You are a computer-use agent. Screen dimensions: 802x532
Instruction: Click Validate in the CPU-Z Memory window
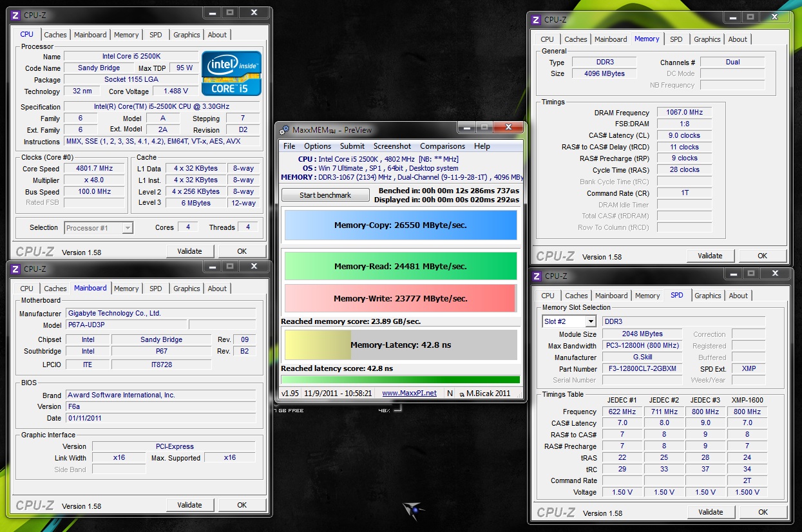tap(710, 256)
